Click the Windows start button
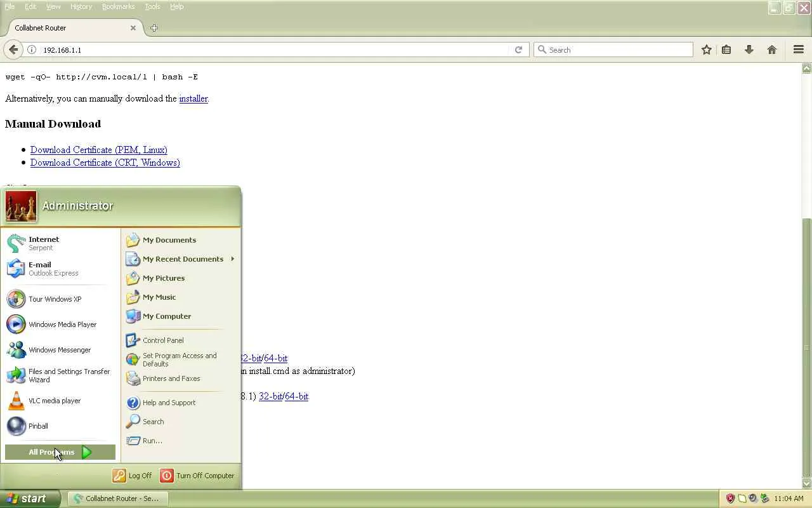Viewport: 812px width, 508px height. pos(30,498)
